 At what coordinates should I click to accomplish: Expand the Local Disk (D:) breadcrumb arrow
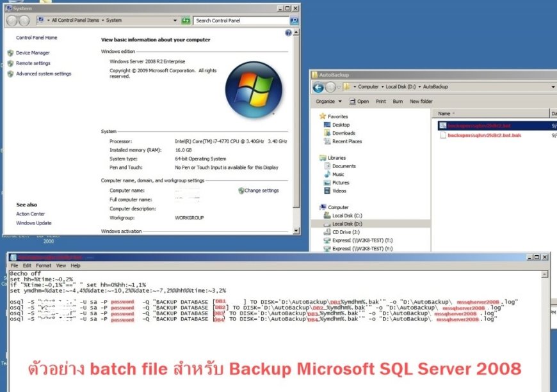(419, 87)
